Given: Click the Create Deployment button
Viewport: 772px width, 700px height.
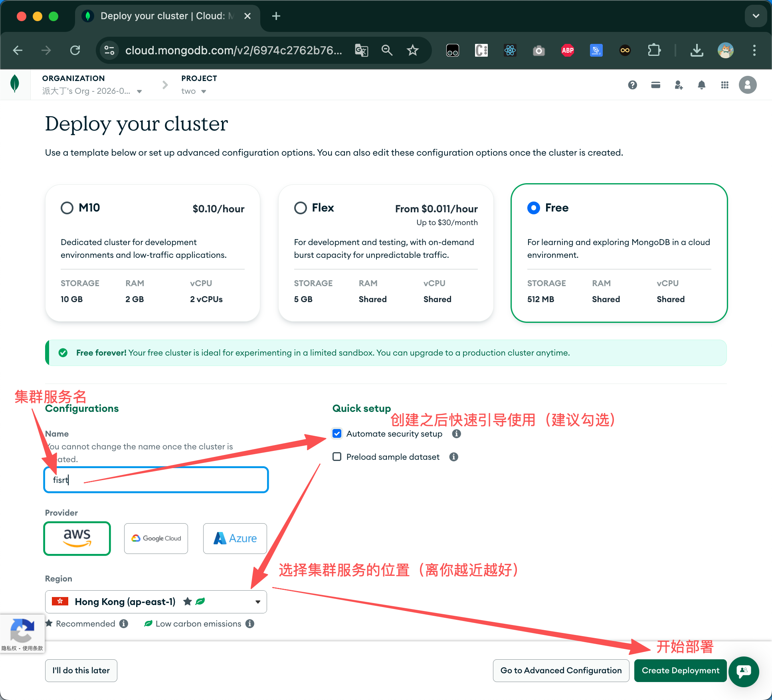Looking at the screenshot, I should 680,670.
